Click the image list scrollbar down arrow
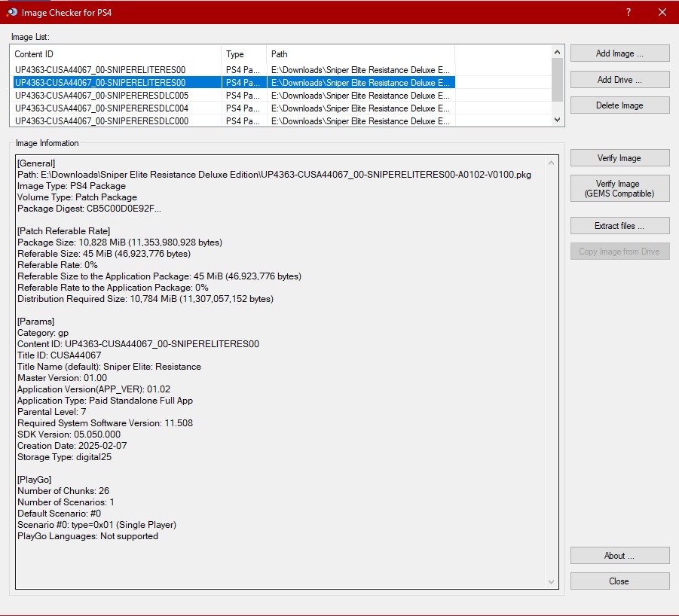 [x=558, y=120]
